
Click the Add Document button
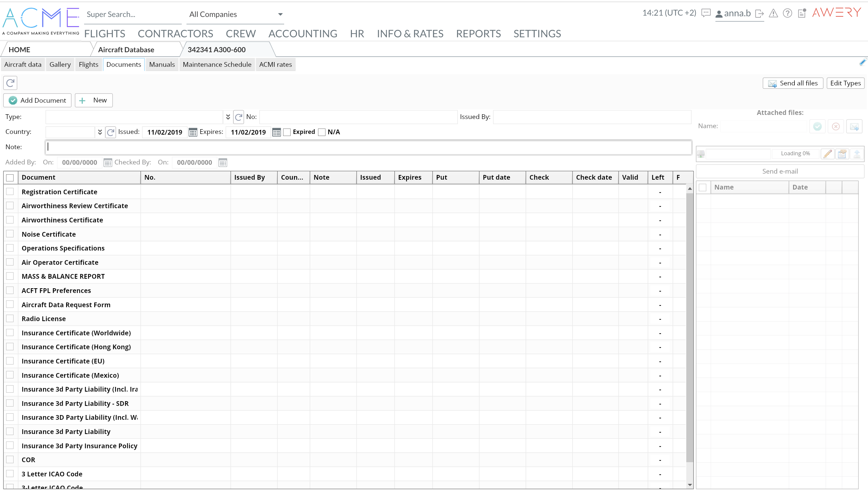[x=37, y=100]
